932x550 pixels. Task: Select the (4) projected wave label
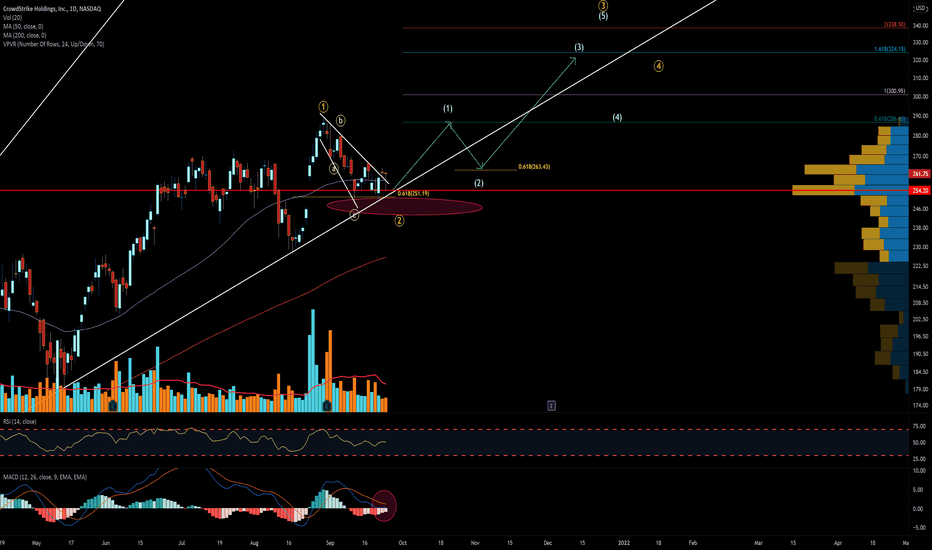pos(618,117)
